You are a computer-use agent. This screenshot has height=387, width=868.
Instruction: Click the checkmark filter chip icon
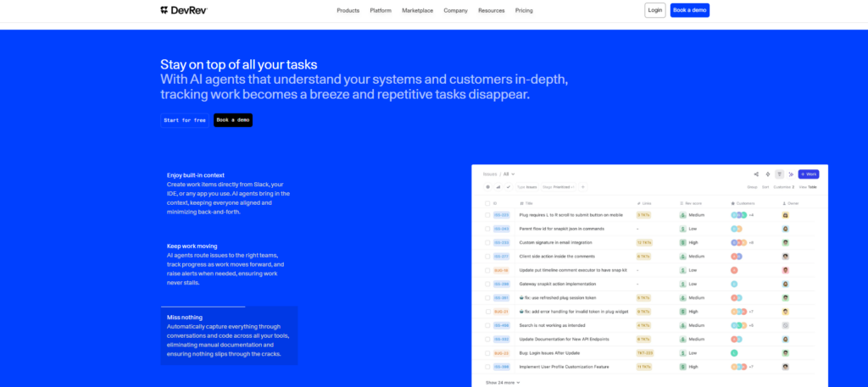pos(509,187)
